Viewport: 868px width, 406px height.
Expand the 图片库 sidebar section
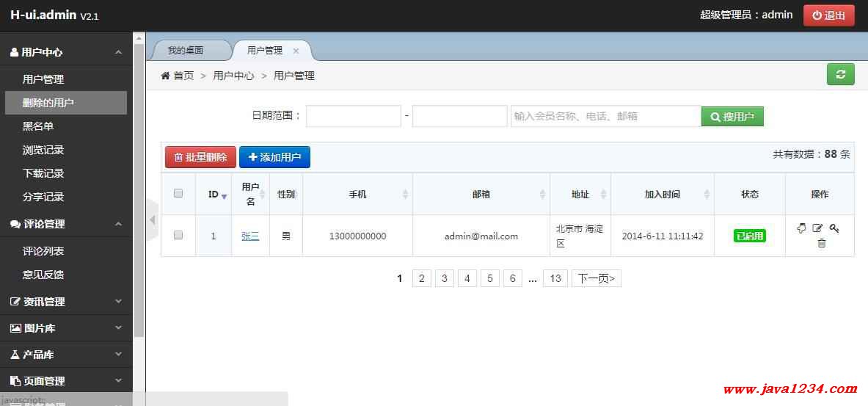click(x=66, y=328)
